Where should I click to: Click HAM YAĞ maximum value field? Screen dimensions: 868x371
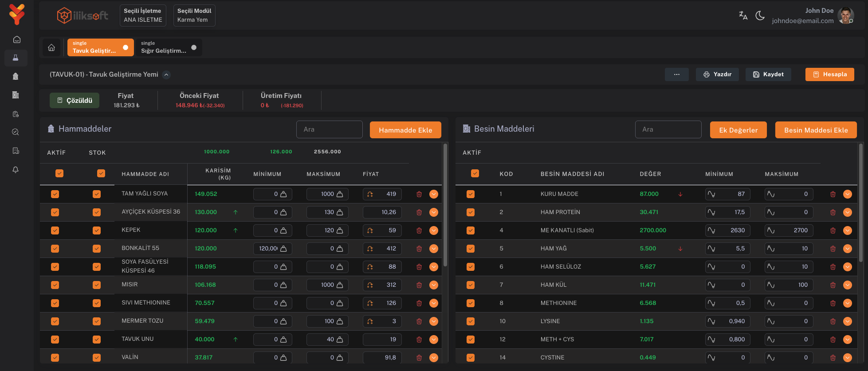[789, 249]
